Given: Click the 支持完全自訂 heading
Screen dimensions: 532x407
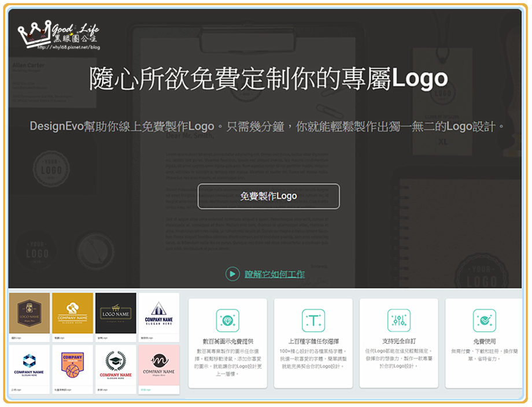Looking at the screenshot, I should pos(399,341).
